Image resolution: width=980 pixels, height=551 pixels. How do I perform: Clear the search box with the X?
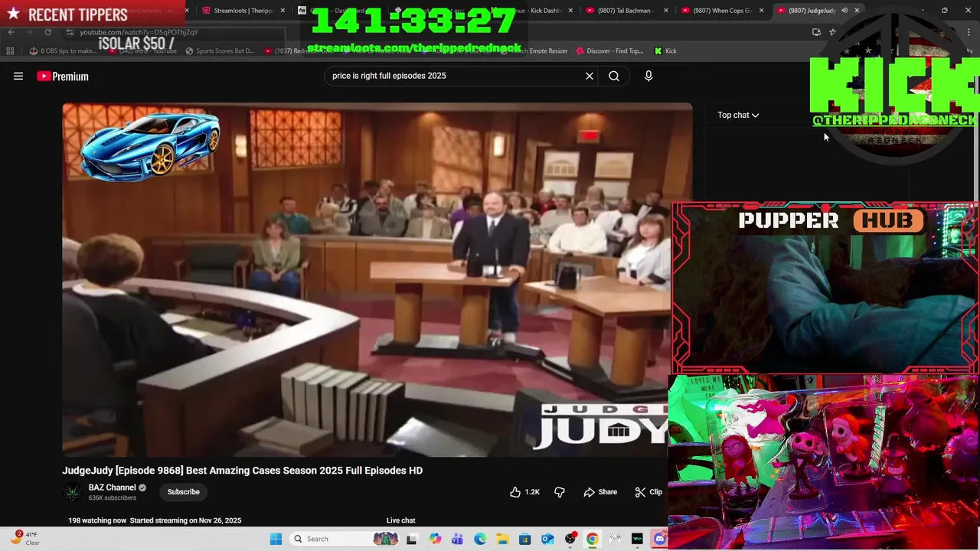tap(590, 76)
